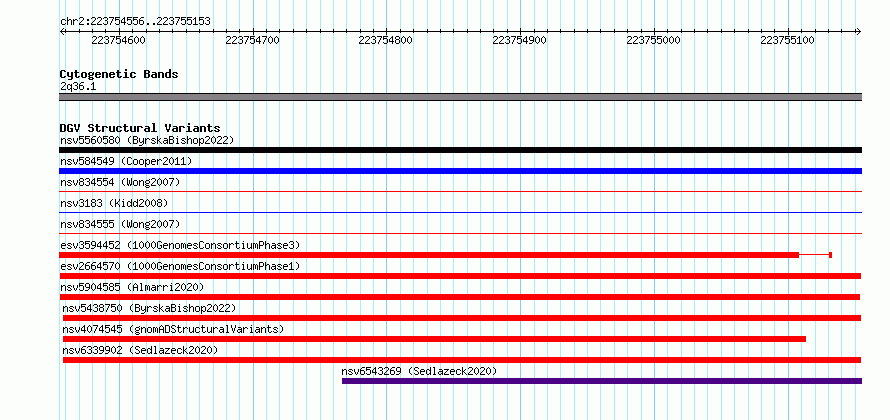Open variant nsv5904585 (Almarri2020) label
890x420 pixels.
point(132,287)
